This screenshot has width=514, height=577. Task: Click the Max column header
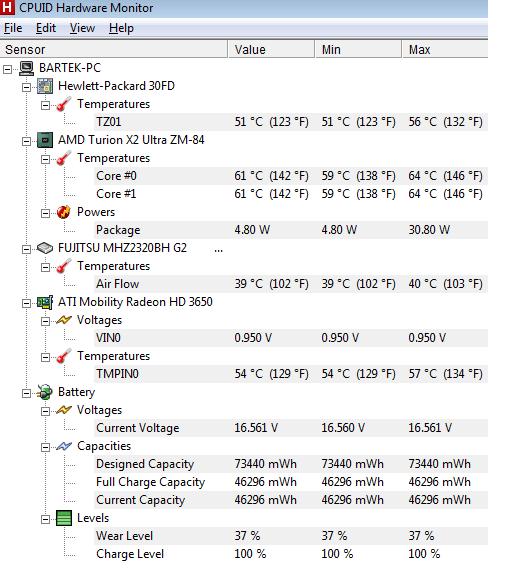[445, 49]
